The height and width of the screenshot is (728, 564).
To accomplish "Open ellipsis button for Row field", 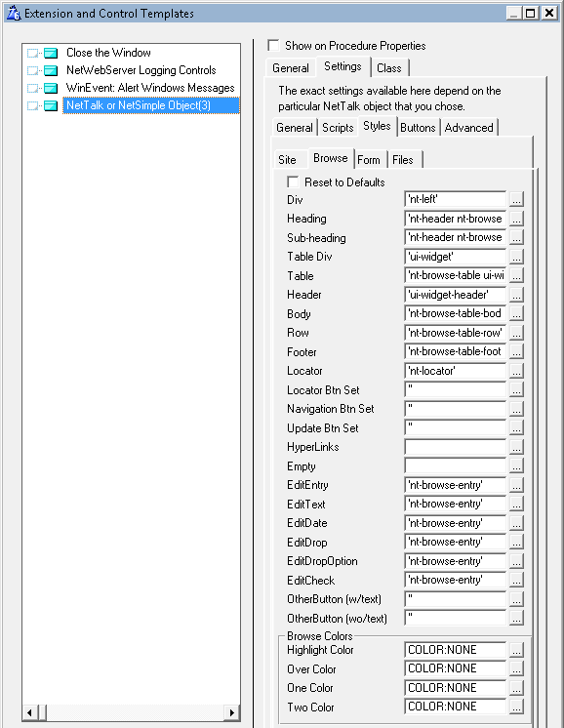I will point(516,333).
